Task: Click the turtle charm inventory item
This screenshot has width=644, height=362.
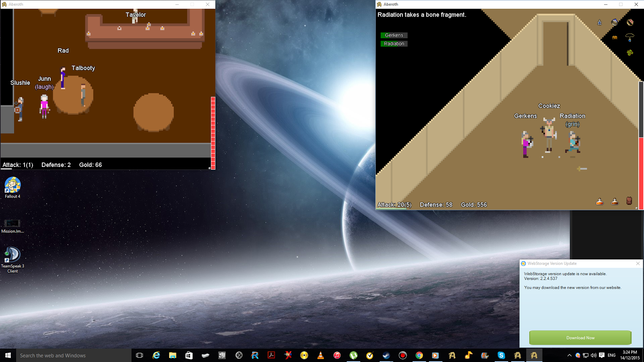Action: coord(600,23)
